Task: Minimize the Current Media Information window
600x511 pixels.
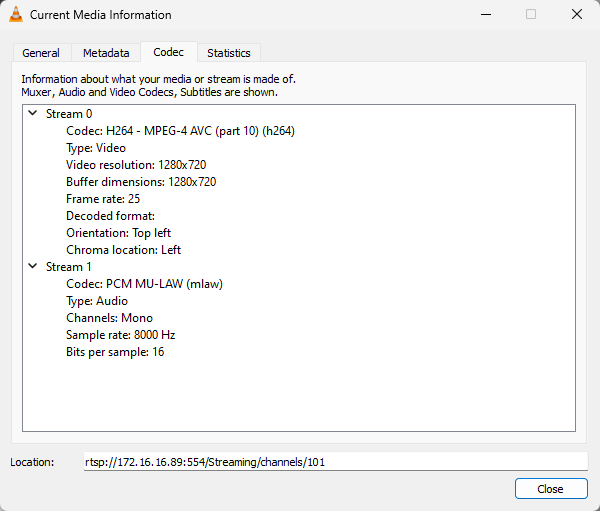Action: click(x=485, y=15)
